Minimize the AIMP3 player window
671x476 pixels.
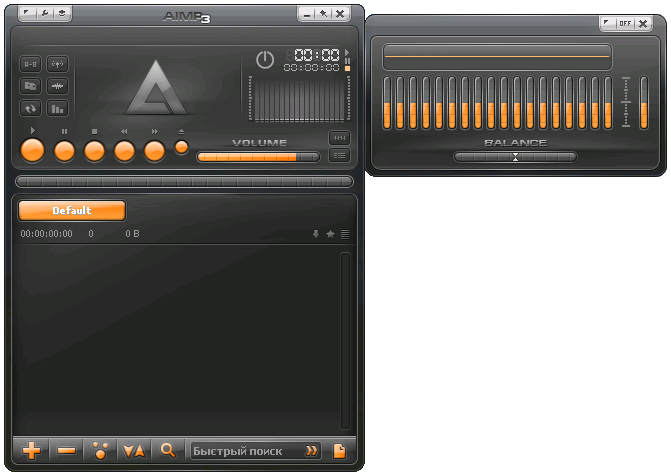pyautogui.click(x=307, y=14)
